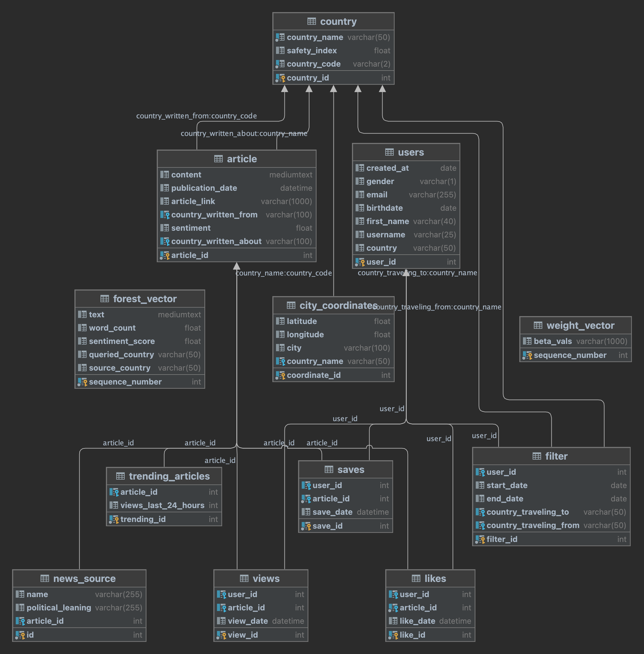Screen dimensions: 644x654
Task: Select the sentiment column in article
Action: 236,228
